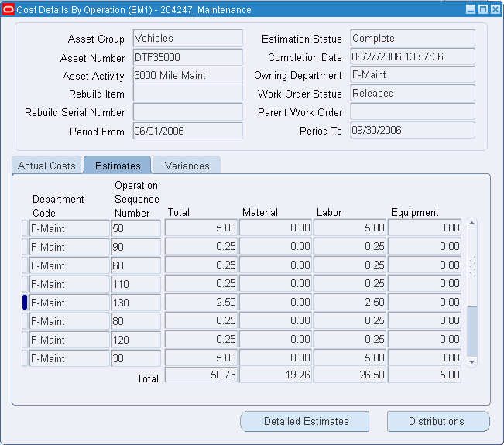This screenshot has height=445, width=504.
Task: Click the Oracle window icon in title bar
Action: click(x=8, y=9)
